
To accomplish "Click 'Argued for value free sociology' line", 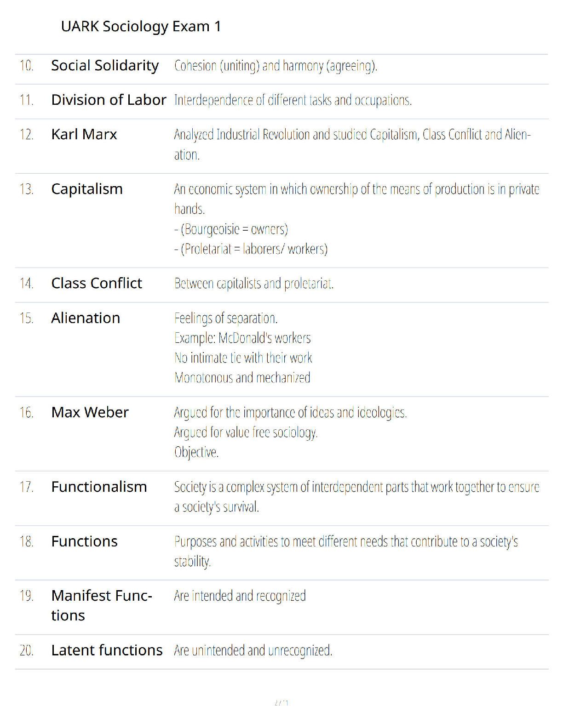I will coord(246,432).
